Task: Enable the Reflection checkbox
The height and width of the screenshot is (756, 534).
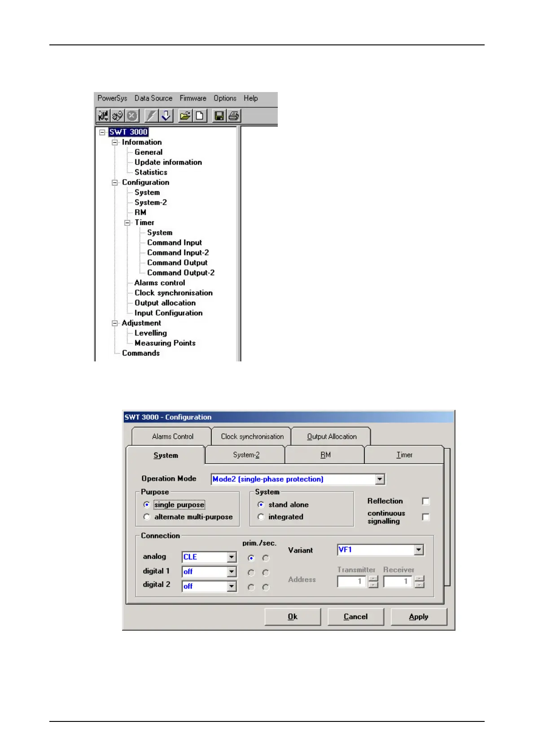Action: 426,501
